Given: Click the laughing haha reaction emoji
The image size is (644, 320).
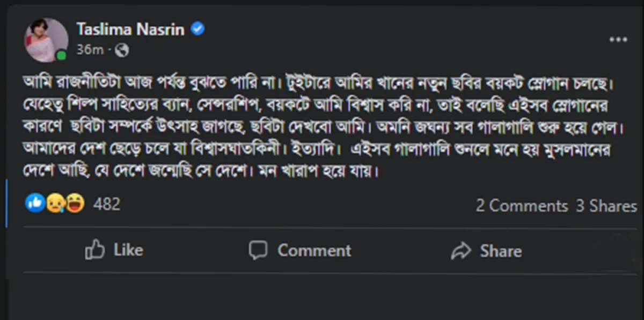Looking at the screenshot, I should pyautogui.click(x=75, y=203).
